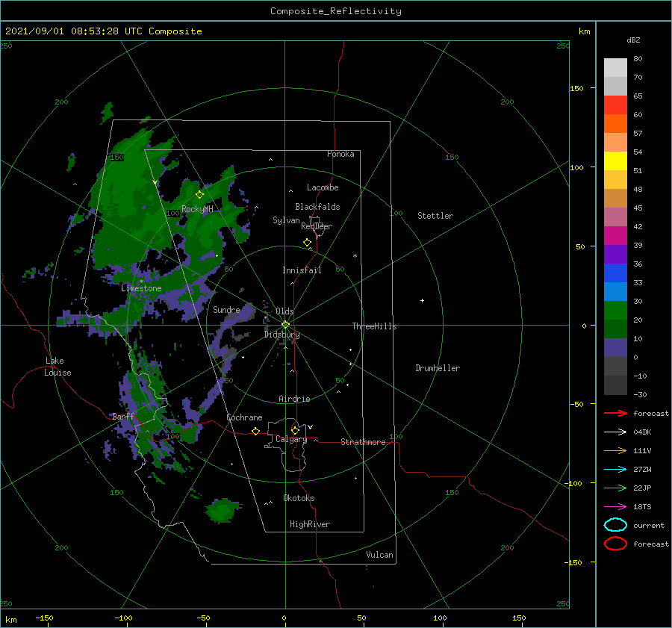Click the cyan 'current' ellipse symbol

point(615,525)
